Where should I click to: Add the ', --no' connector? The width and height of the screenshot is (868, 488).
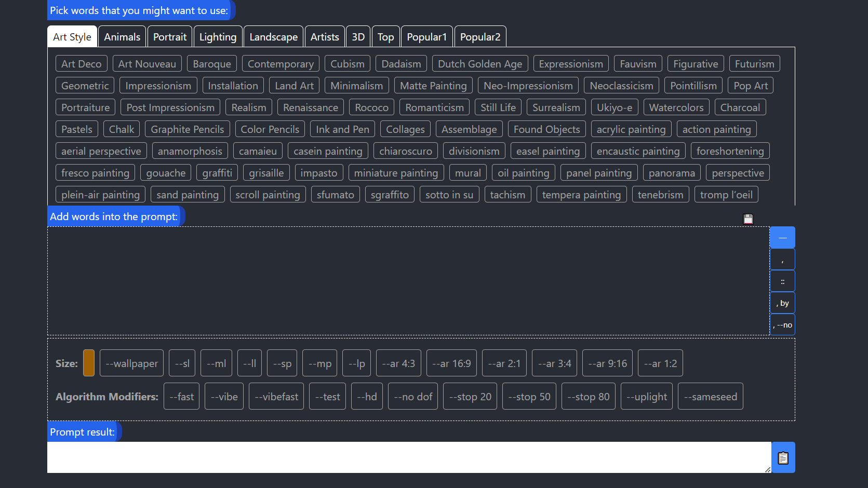point(782,325)
